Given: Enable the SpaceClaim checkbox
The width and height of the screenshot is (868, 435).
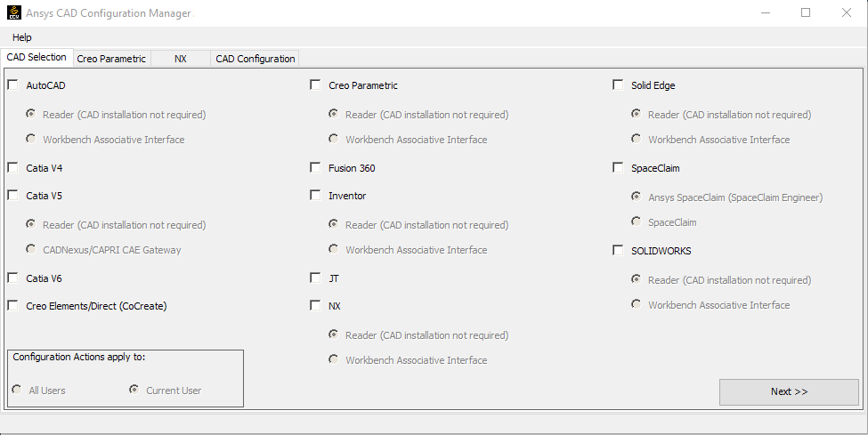Looking at the screenshot, I should (619, 168).
